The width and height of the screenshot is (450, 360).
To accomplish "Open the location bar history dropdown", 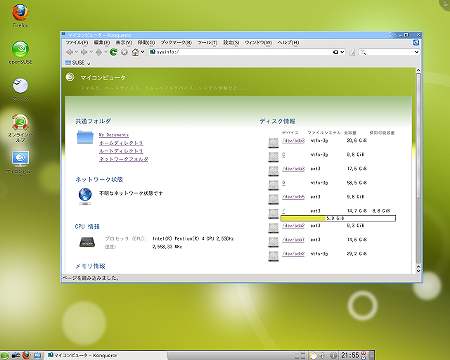I will [x=342, y=52].
